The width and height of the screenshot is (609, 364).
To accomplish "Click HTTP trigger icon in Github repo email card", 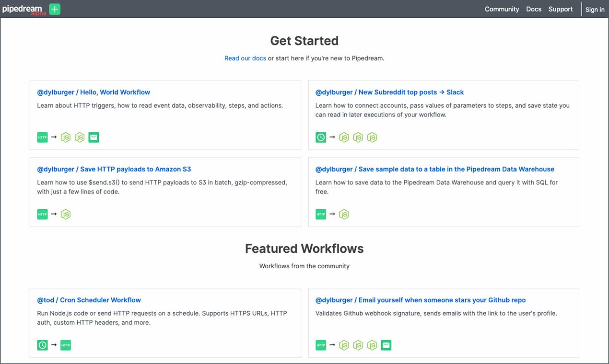I will click(x=321, y=345).
